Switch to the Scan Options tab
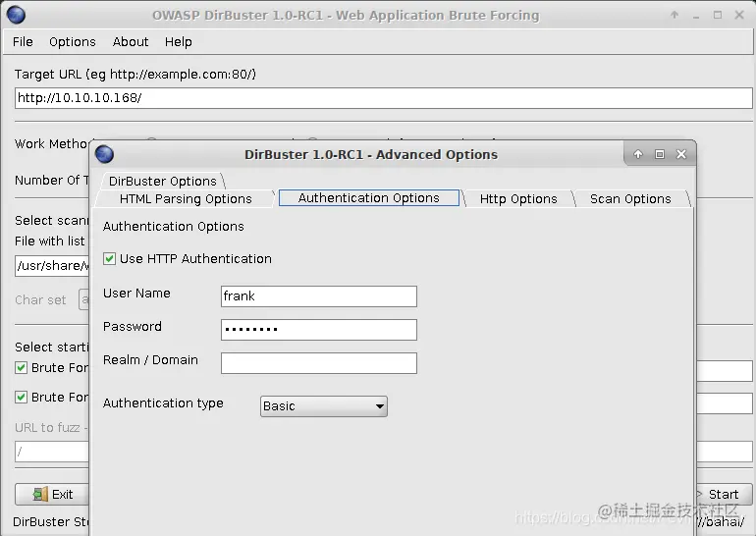 (630, 199)
